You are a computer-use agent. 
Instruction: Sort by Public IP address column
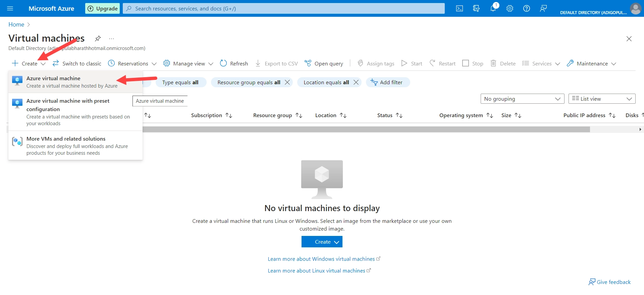[x=589, y=115]
